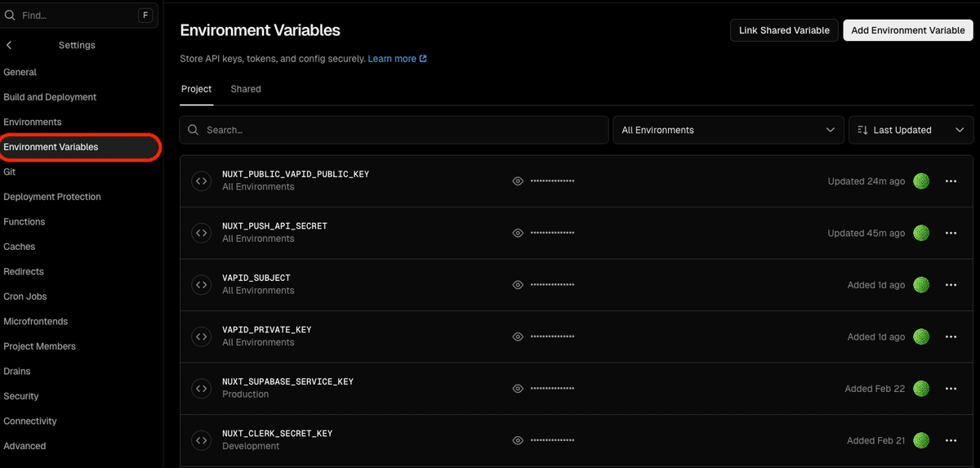This screenshot has height=468, width=980.
Task: Open Build and Deployment settings
Action: [50, 97]
